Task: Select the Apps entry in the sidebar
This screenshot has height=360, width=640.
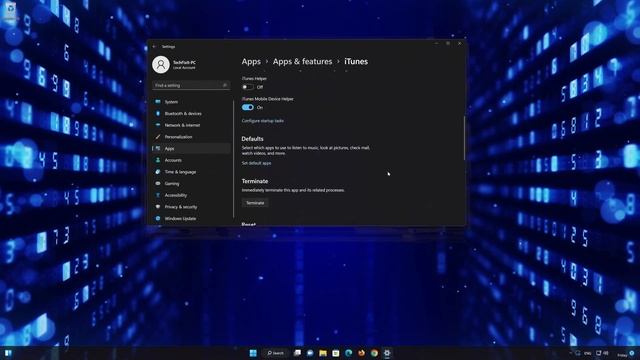Action: coord(191,149)
